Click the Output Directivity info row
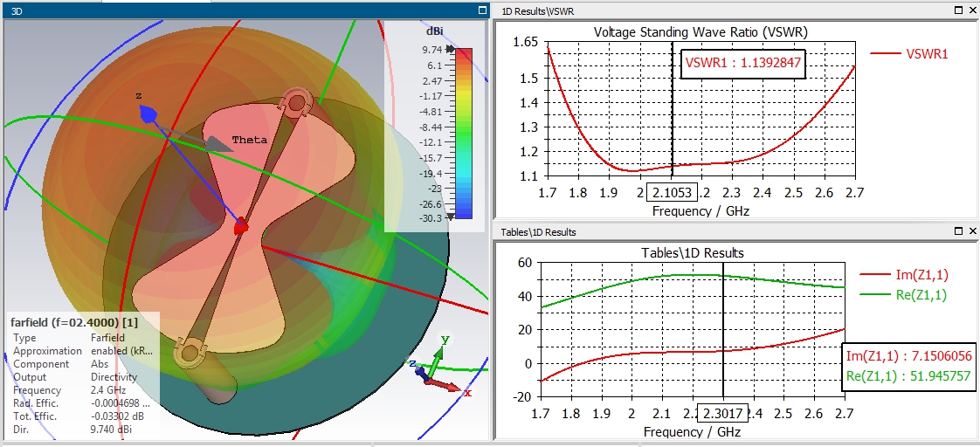980x447 pixels. click(x=82, y=377)
